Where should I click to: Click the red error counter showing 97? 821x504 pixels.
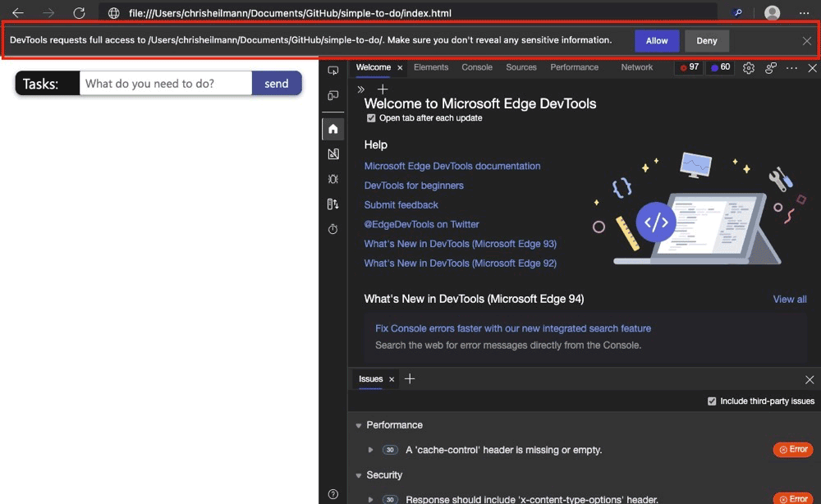click(x=688, y=67)
